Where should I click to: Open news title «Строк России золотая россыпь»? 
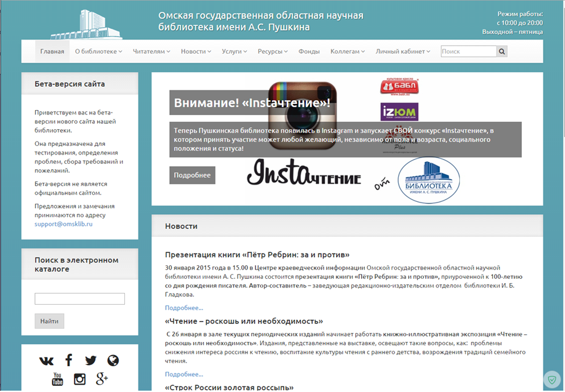coord(229,387)
